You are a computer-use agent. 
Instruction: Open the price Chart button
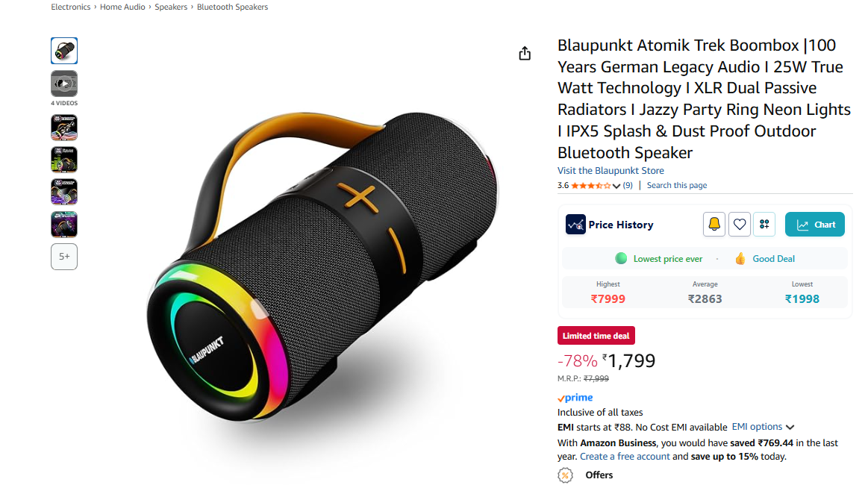[814, 224]
